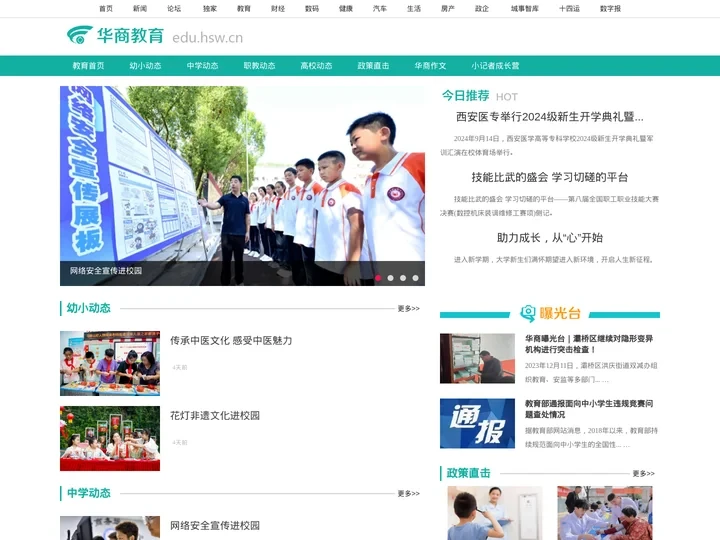
Task: Click summary text 进入新学期，大学新生们
Action: point(553,259)
